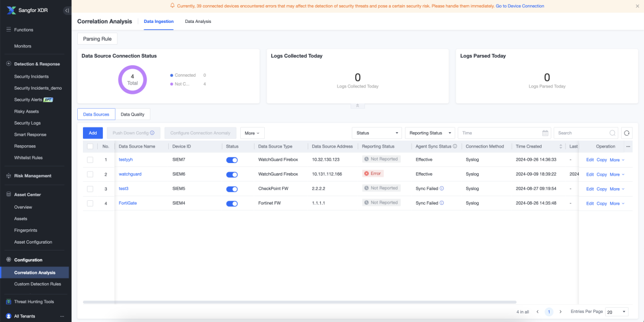Expand More menu for FortiGate row
The width and height of the screenshot is (644, 322).
click(617, 203)
